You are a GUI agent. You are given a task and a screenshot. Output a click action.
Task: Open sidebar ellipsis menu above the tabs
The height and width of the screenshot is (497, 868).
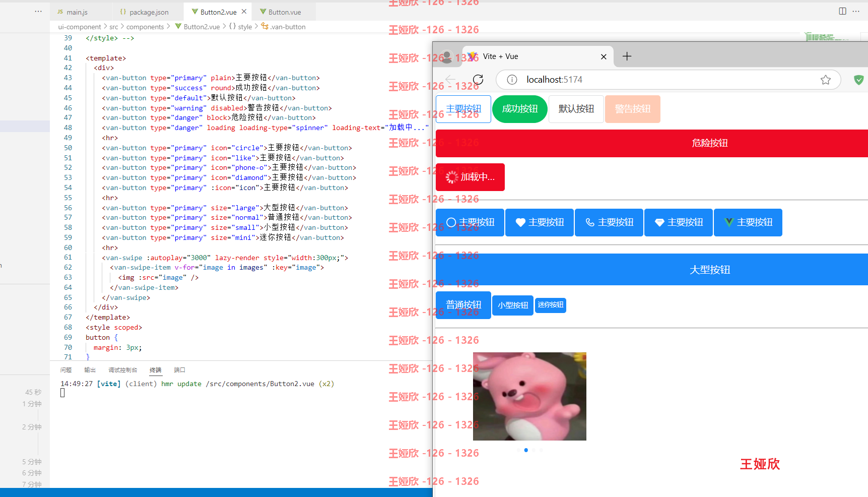(x=38, y=11)
